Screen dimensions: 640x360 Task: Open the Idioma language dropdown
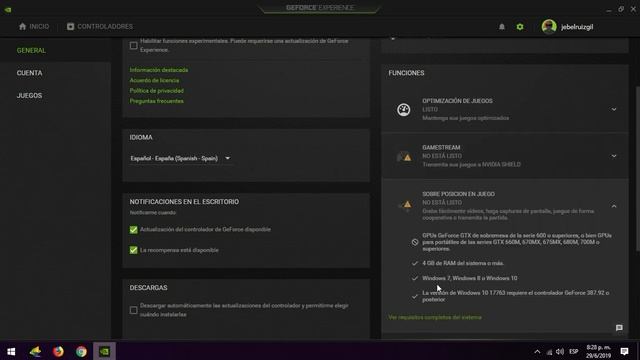(180, 158)
